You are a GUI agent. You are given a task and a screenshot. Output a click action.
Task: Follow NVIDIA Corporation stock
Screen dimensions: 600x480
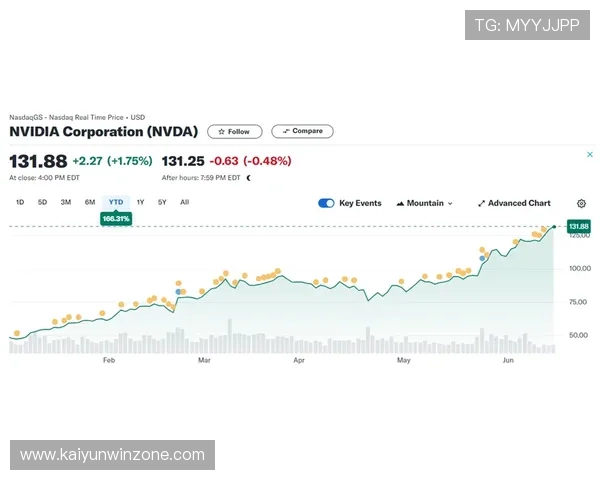tap(235, 132)
